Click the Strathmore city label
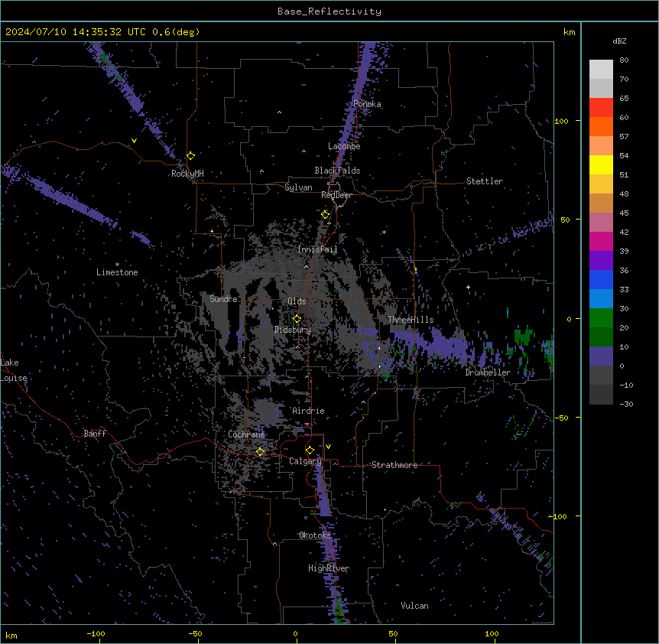 click(394, 465)
